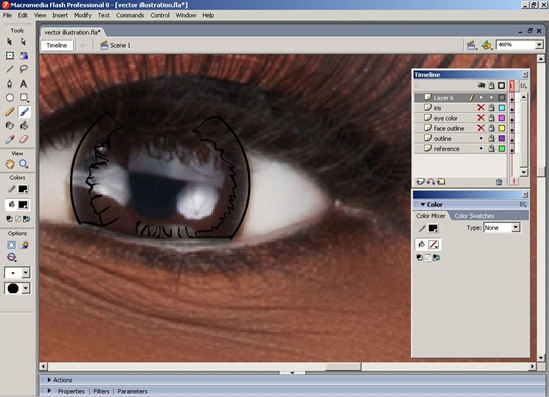Select the Hand tool

tap(9, 164)
